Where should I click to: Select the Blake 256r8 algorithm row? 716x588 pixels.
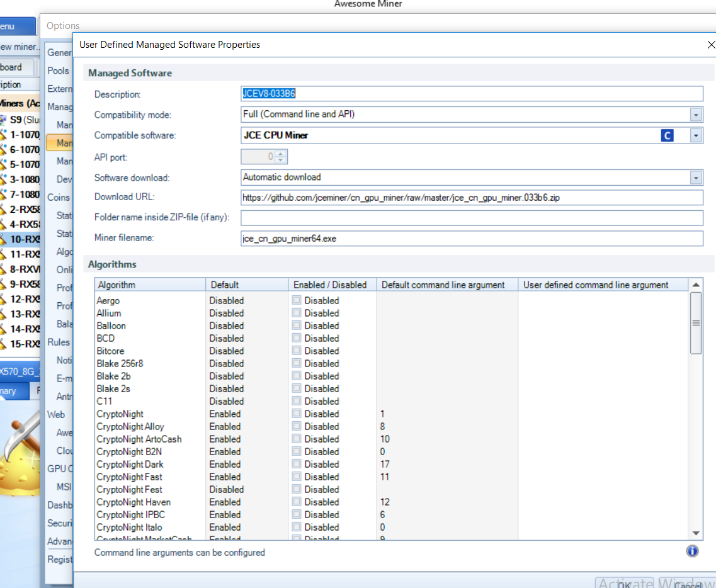click(391, 363)
